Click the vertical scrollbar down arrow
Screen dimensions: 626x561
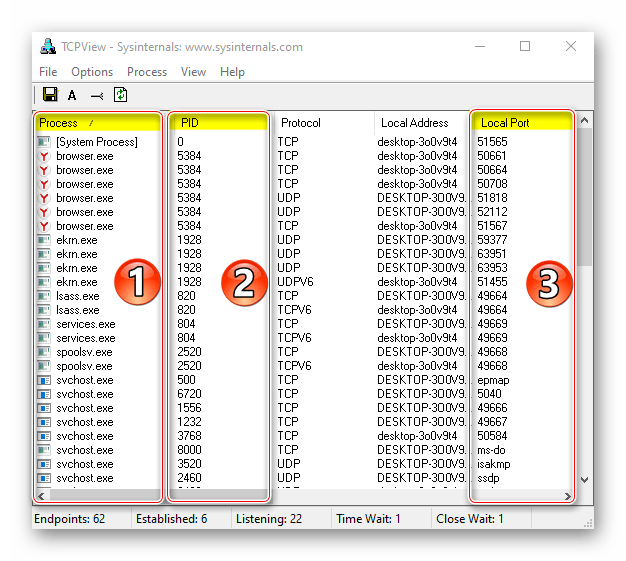tap(584, 480)
